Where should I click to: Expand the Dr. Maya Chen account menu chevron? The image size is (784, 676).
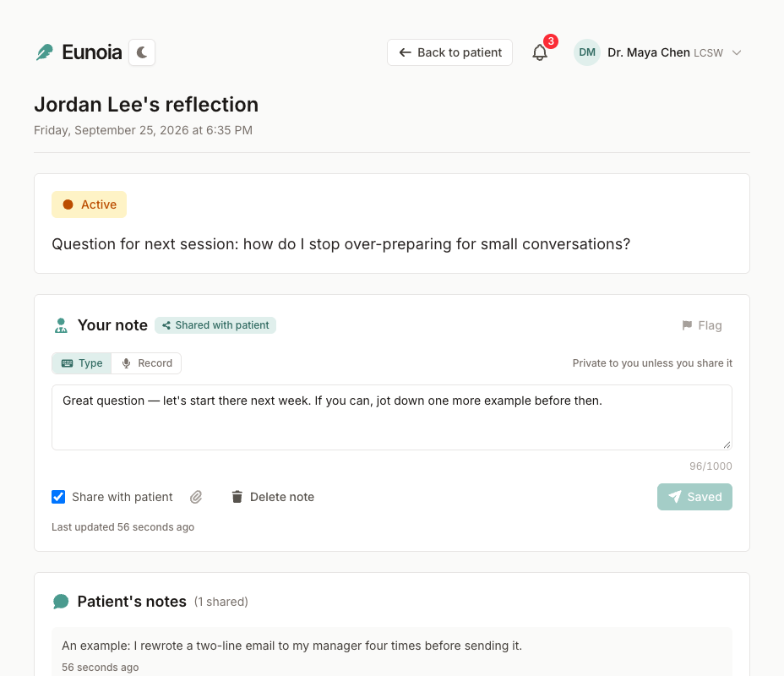(737, 52)
